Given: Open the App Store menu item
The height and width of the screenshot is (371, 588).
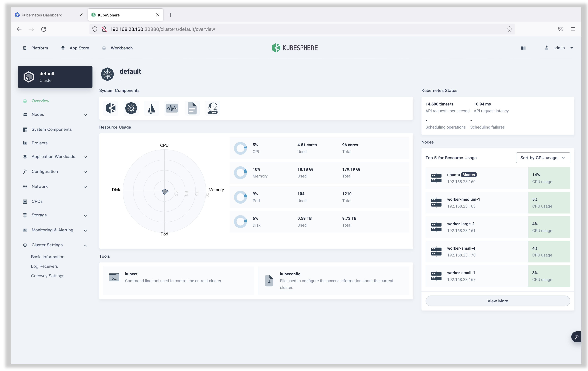Looking at the screenshot, I should point(75,48).
